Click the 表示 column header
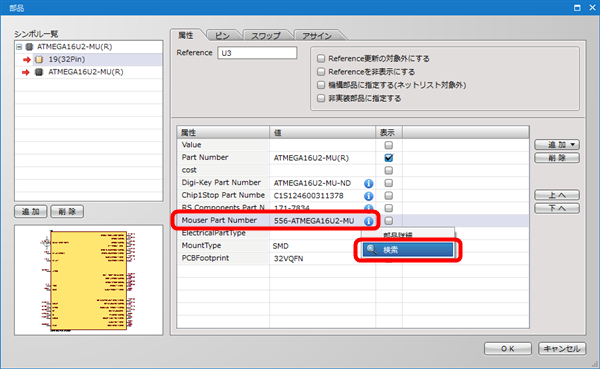The image size is (600, 369). (x=388, y=132)
